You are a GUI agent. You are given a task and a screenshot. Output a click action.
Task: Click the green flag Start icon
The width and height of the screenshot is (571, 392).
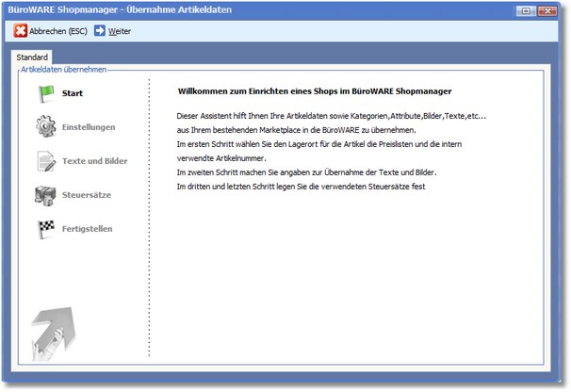(46, 92)
